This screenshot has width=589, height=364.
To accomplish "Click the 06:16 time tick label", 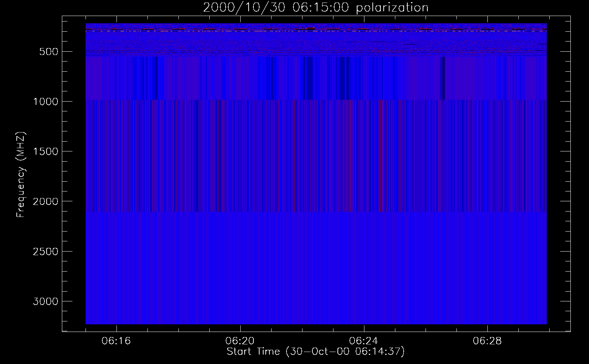I will click(x=116, y=341).
